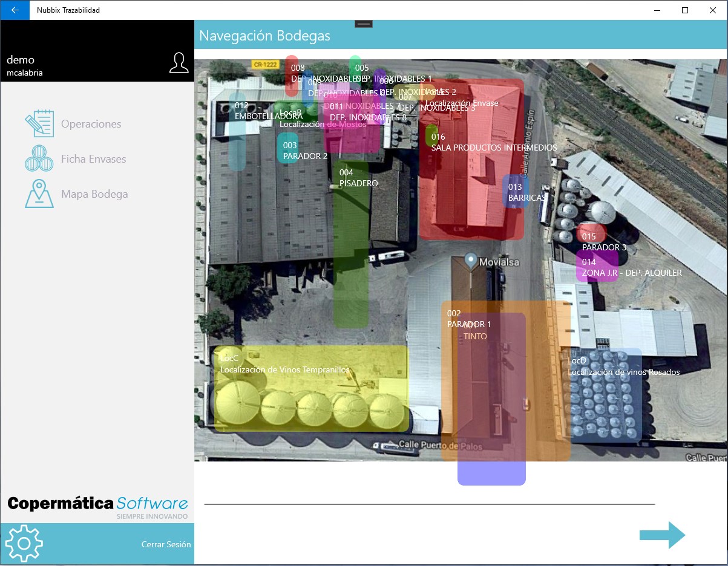The width and height of the screenshot is (728, 566).
Task: Select the Ficha Envases menu entry
Action: 93,159
